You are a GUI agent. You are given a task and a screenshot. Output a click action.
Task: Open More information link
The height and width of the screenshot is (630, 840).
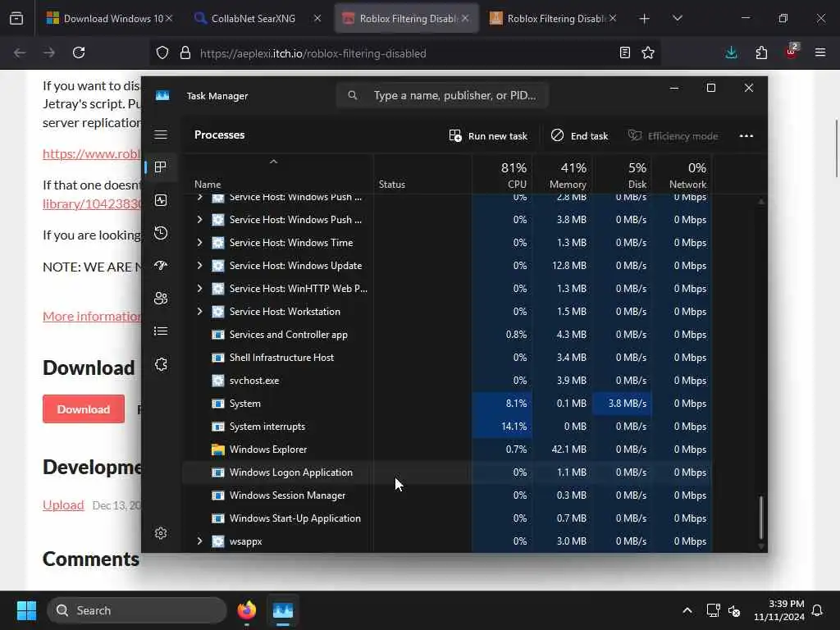[x=92, y=316]
